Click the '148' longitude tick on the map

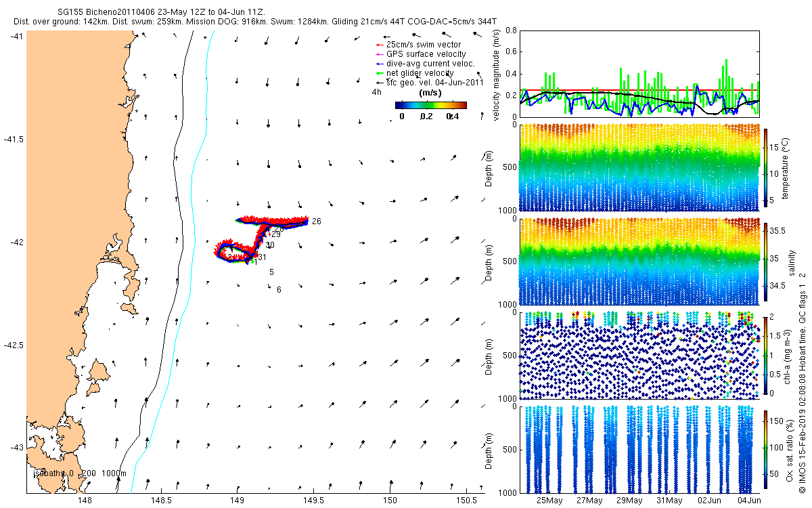pos(85,501)
